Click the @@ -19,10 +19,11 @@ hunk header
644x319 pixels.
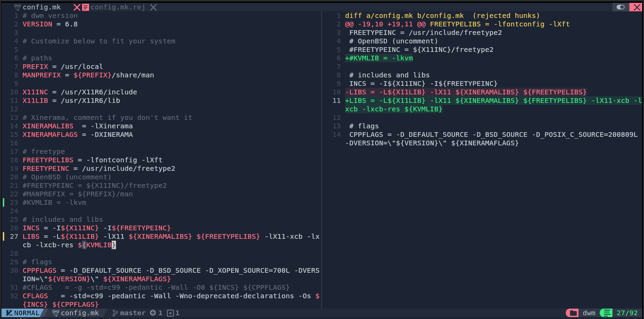coord(457,24)
